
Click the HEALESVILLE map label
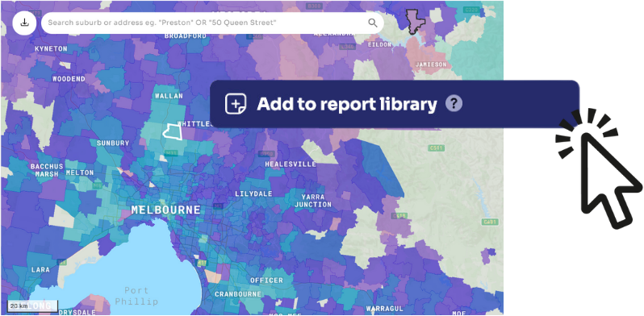pyautogui.click(x=291, y=164)
